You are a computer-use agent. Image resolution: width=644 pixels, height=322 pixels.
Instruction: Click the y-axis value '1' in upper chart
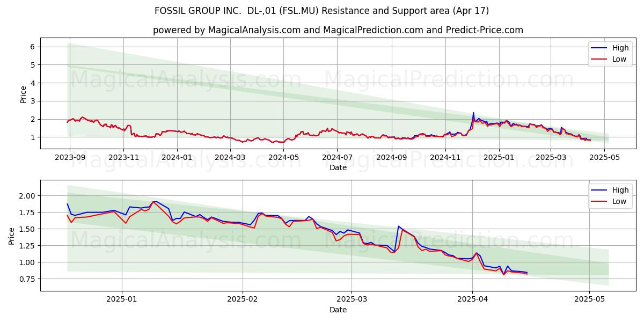click(32, 137)
